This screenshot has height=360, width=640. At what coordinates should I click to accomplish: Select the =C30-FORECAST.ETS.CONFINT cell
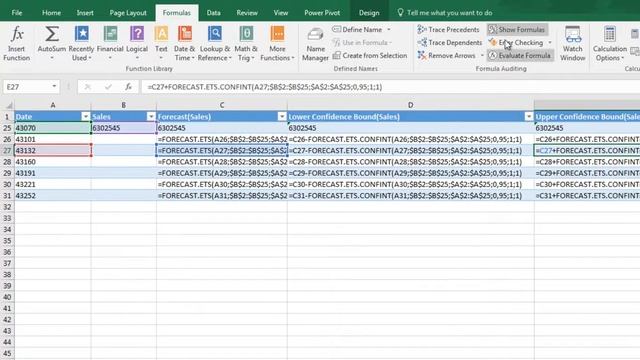coord(410,184)
